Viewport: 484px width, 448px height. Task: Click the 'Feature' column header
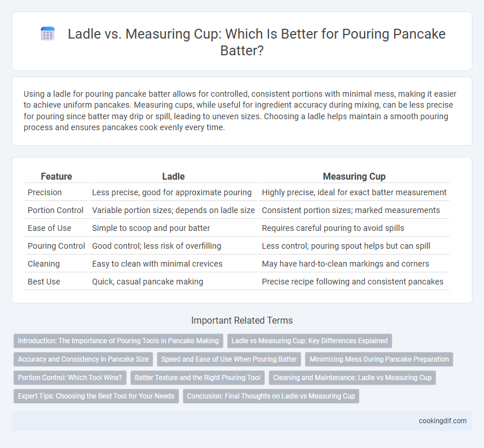[x=56, y=176]
